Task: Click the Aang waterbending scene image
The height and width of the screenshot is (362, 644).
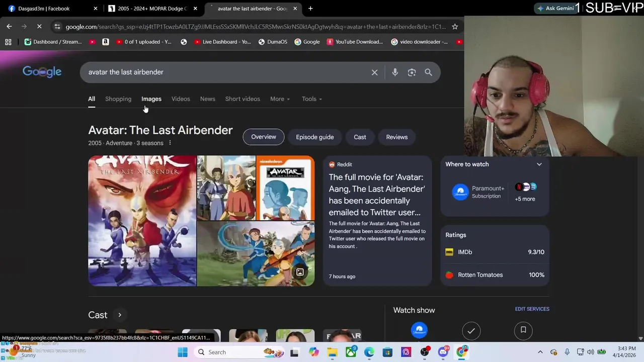Action: (x=256, y=254)
